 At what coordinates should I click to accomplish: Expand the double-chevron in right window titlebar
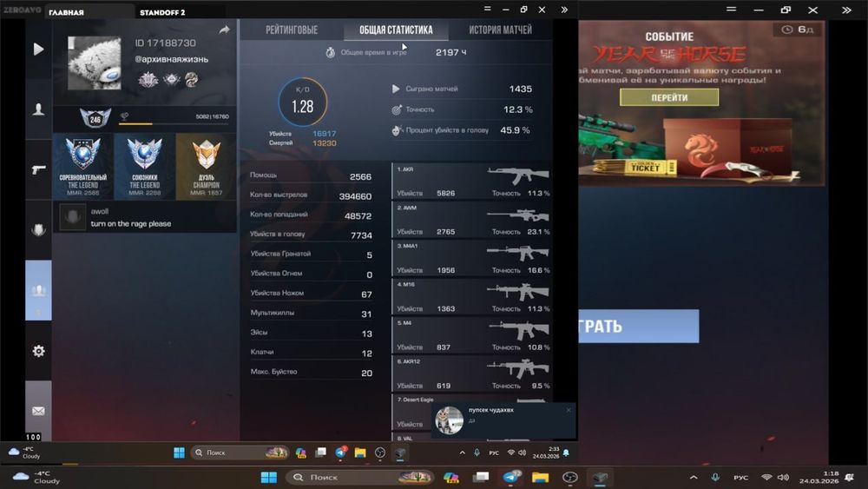point(846,10)
